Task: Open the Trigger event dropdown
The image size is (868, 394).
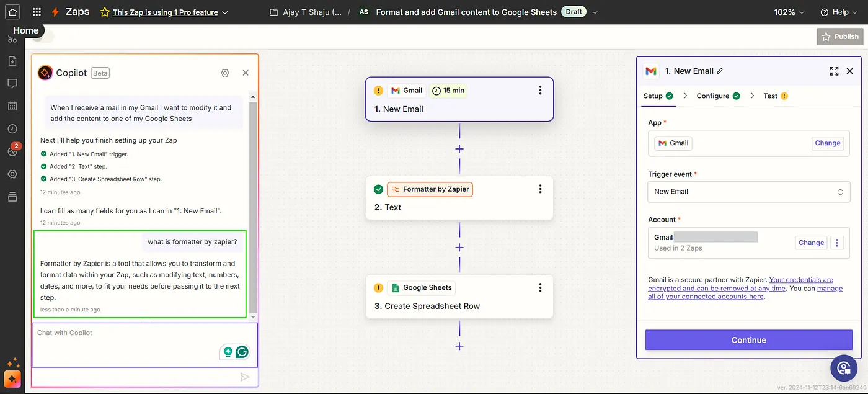Action: click(x=749, y=192)
